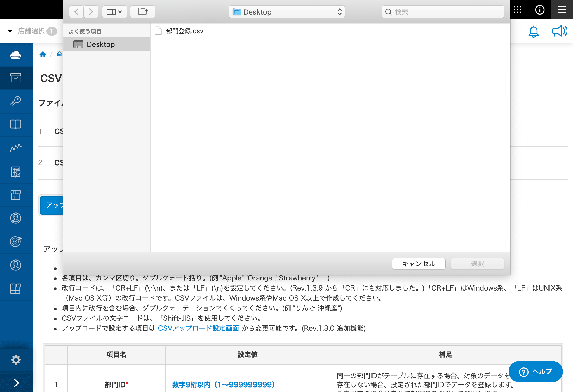Open the key icon in sidebar
This screenshot has height=392, width=573.
[x=16, y=101]
